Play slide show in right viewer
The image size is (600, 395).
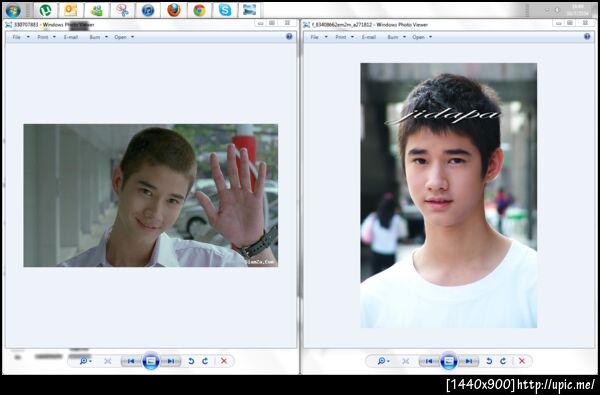pyautogui.click(x=448, y=361)
